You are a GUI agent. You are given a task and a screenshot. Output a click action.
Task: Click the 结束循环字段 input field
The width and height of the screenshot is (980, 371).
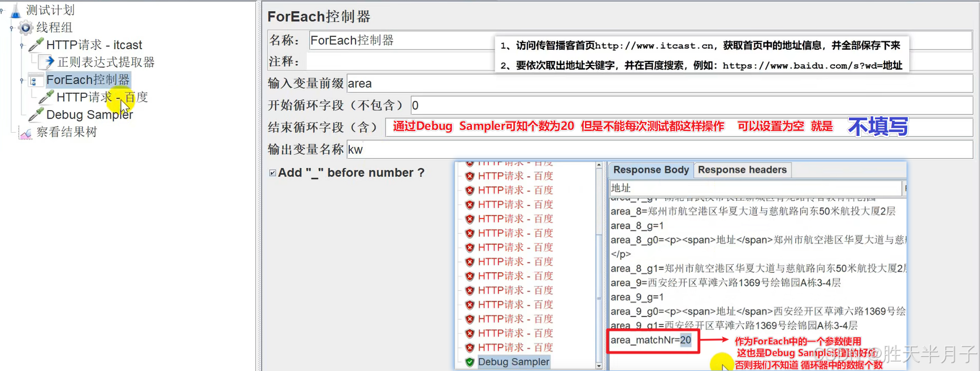pos(679,127)
